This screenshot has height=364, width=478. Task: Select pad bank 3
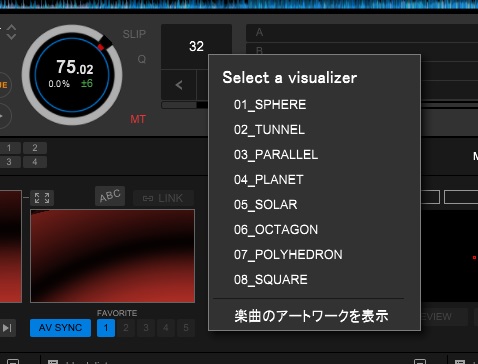coord(9,162)
